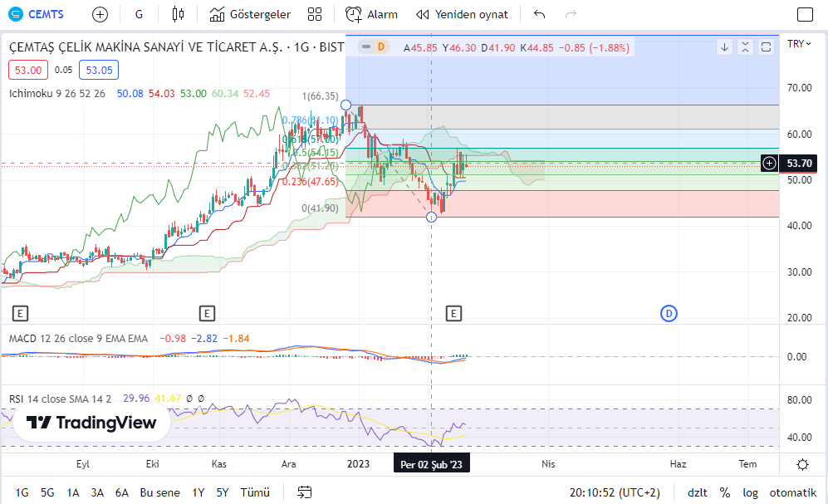828x504 pixels.
Task: Set the 1A time range
Action: coord(73,492)
